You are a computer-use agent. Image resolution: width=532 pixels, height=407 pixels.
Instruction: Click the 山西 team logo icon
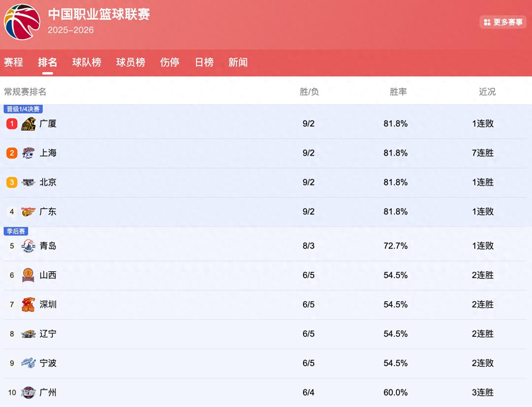click(x=28, y=275)
